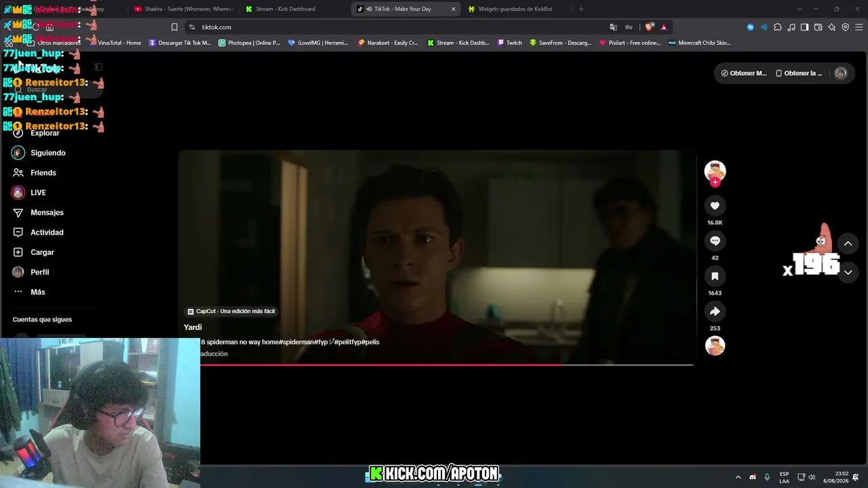This screenshot has width=868, height=488.
Task: Open the Discord tray icon
Action: [753, 477]
